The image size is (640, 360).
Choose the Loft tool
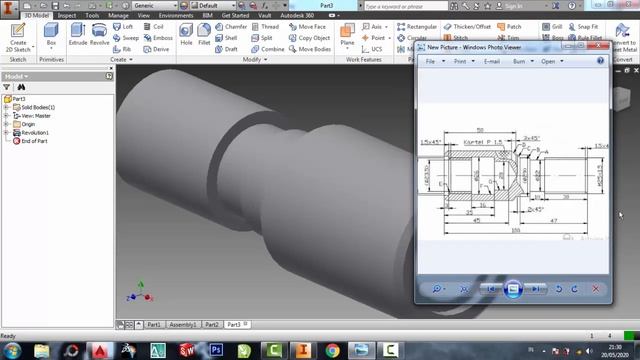(x=123, y=27)
